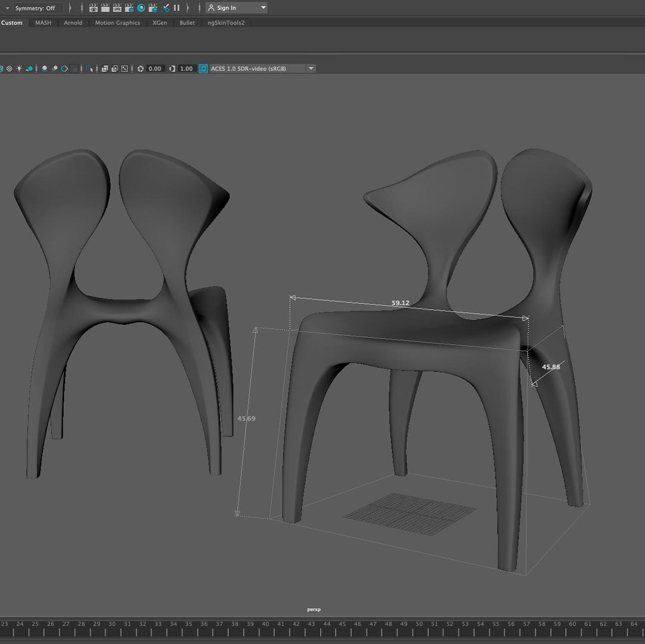Open Render Settings clapperboard gear icon
This screenshot has height=644, width=645.
(129, 8)
